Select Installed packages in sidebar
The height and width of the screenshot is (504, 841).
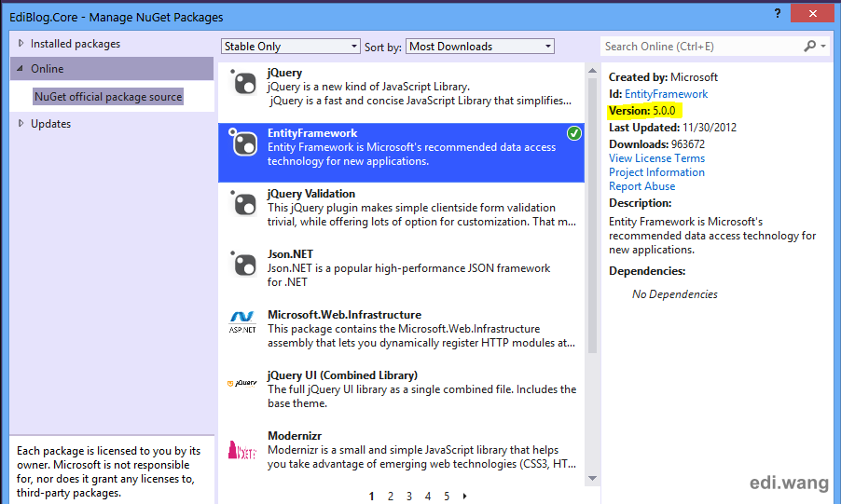pos(76,44)
